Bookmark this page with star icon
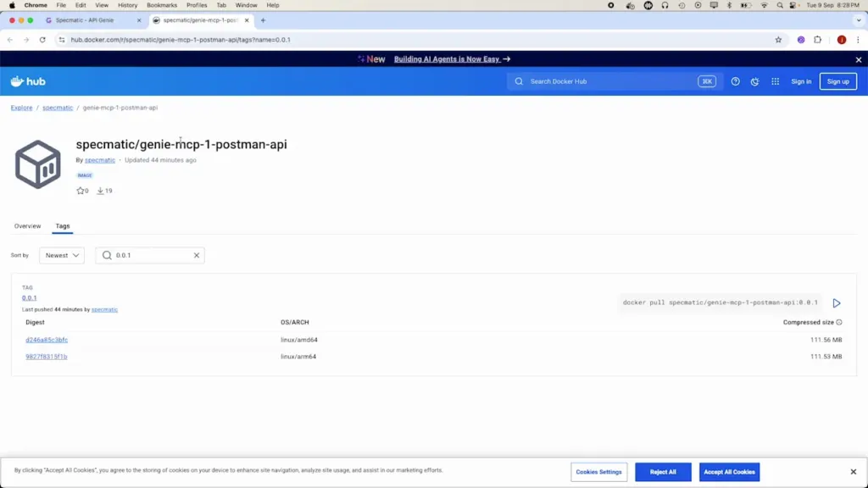 (778, 40)
